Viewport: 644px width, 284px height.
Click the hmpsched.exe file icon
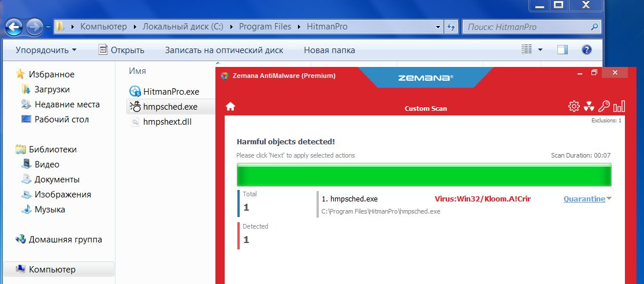[x=135, y=107]
